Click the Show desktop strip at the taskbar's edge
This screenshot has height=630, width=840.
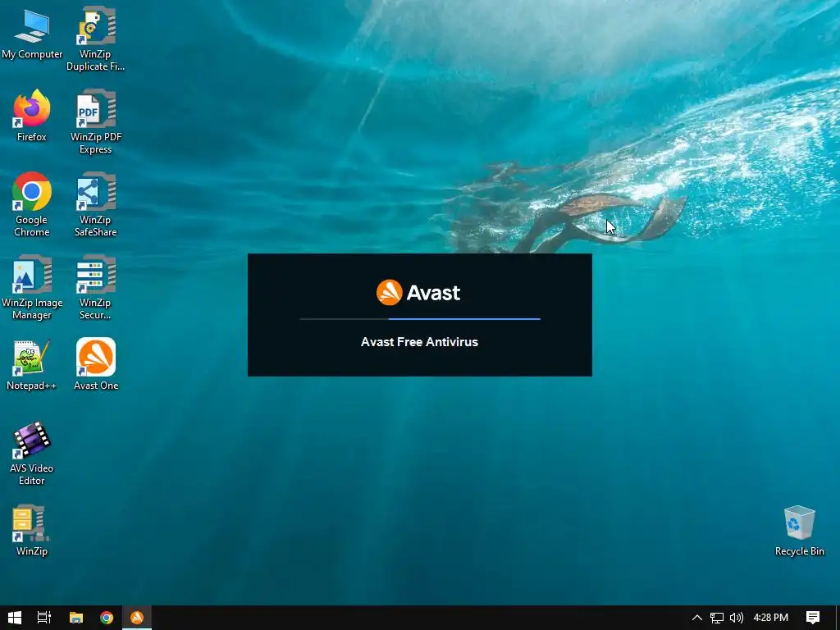pos(838,618)
